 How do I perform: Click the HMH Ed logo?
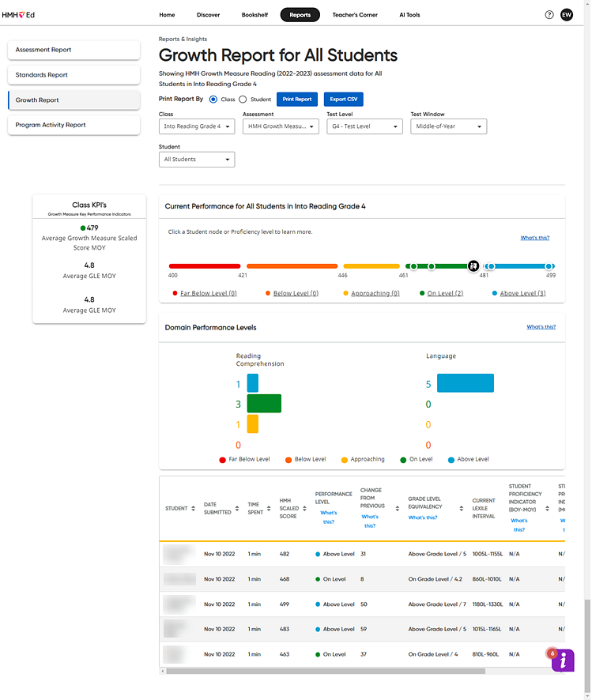click(x=18, y=15)
